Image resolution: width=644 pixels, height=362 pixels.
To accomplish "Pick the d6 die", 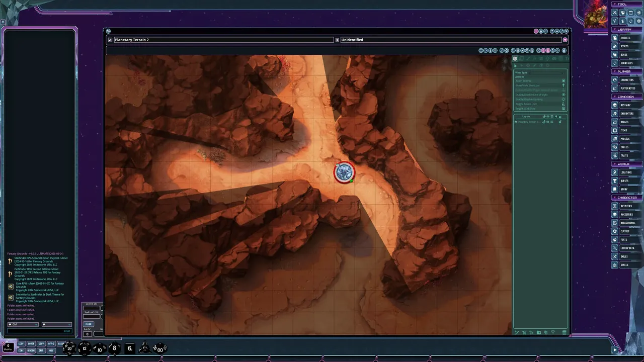I will (x=130, y=348).
